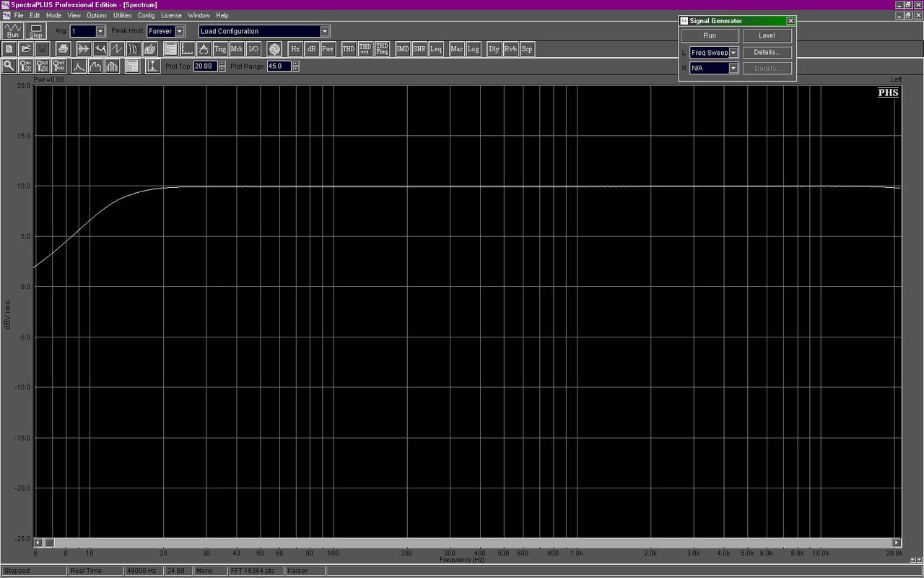Click the New file icon

tap(9, 49)
